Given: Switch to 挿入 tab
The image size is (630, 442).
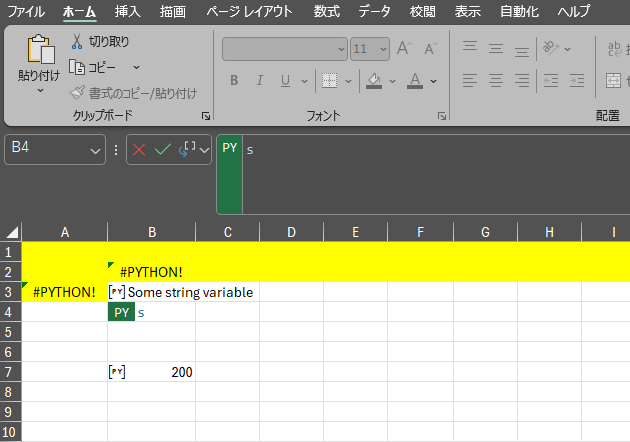Looking at the screenshot, I should (x=128, y=11).
